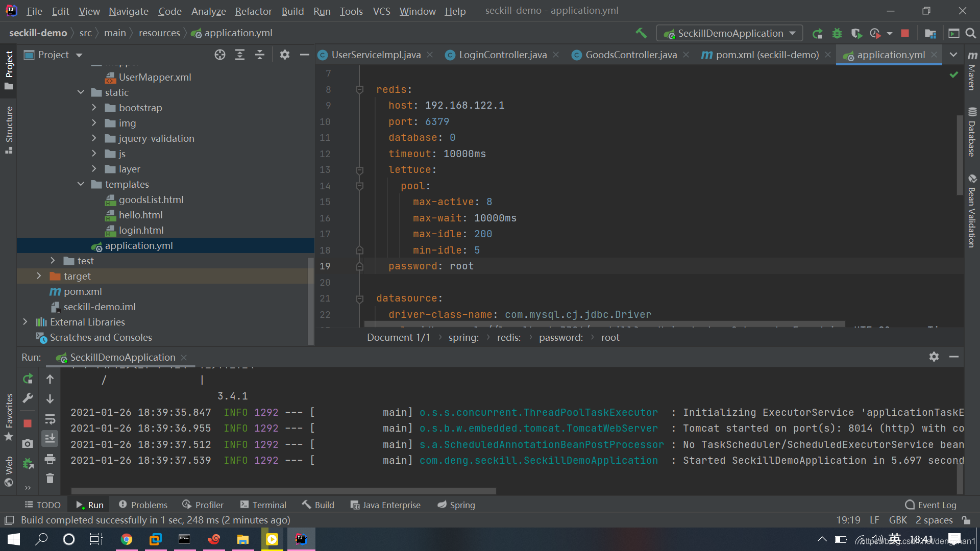Open Project panel settings gear

click(285, 55)
